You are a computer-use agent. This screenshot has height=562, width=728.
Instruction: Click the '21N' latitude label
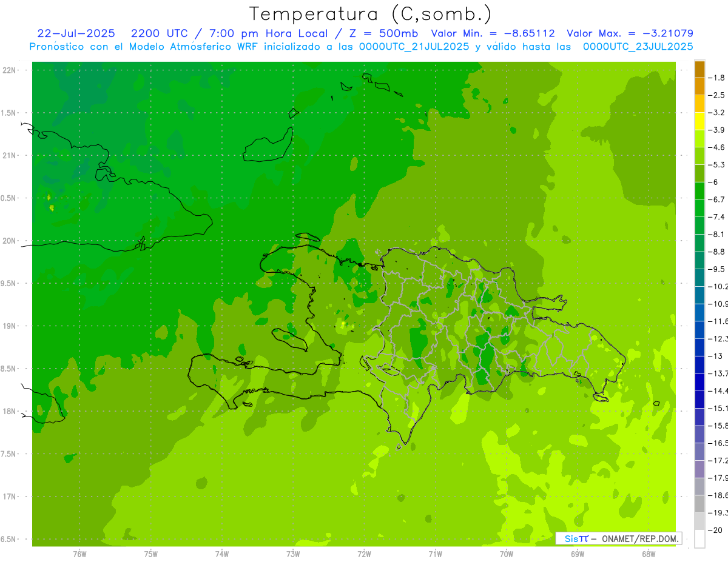click(9, 155)
